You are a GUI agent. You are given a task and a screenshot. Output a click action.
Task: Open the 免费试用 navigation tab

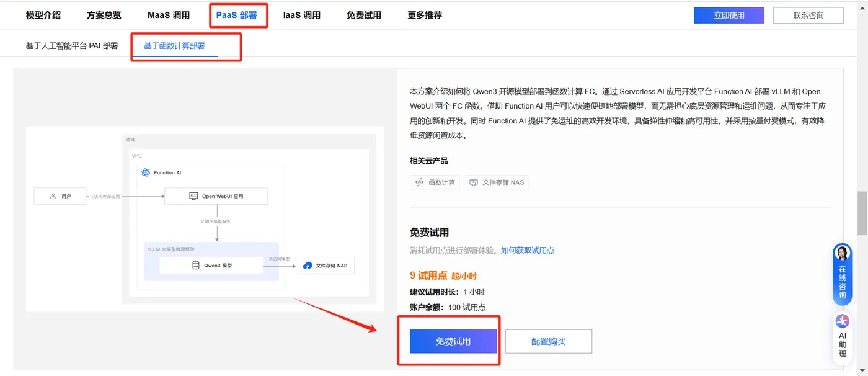364,16
